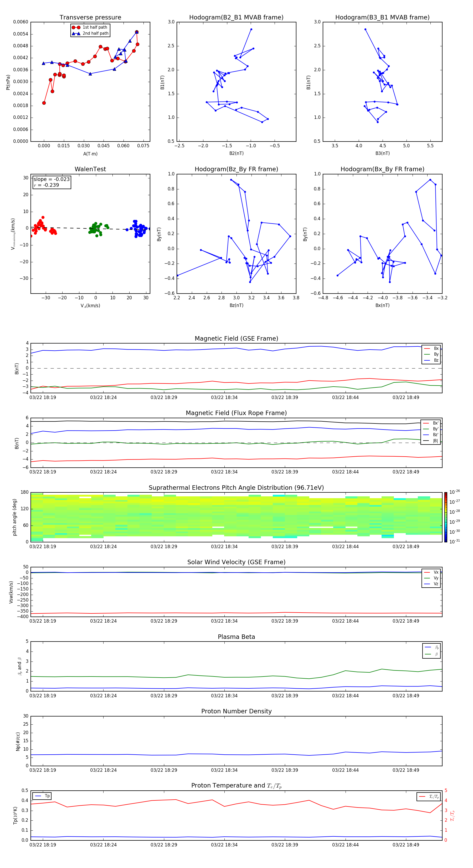Screen dimensions: 473x868
Task: Click '03/22 18:19' tick under GSE magnetic field
Action: tap(43, 398)
